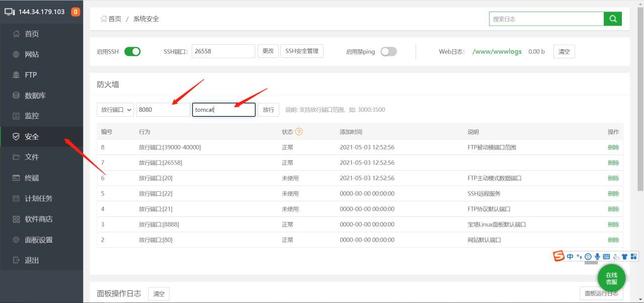Click the 搜索日志 search input field
This screenshot has height=303, width=644.
tap(546, 18)
